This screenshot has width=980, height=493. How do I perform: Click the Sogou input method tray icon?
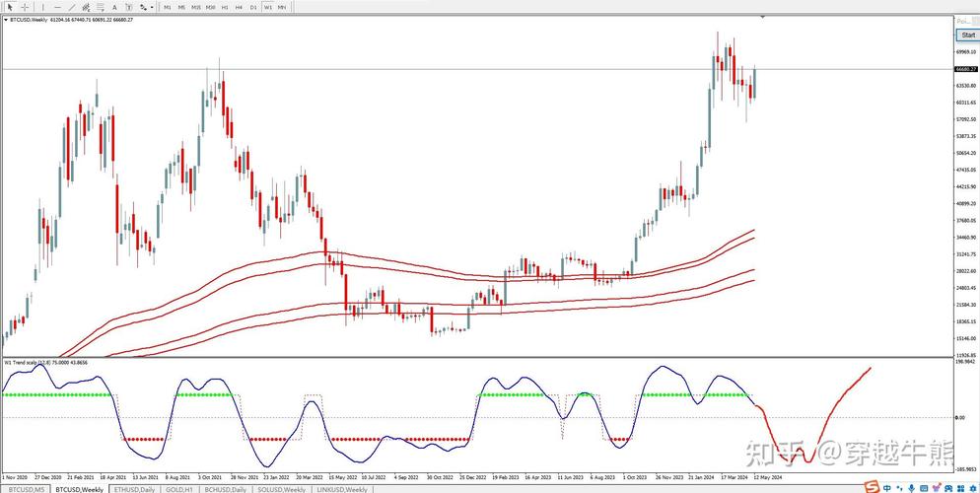872,486
